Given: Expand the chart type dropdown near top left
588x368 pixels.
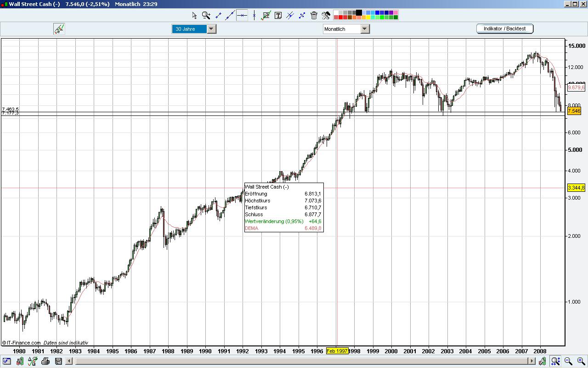Looking at the screenshot, I should coord(58,29).
